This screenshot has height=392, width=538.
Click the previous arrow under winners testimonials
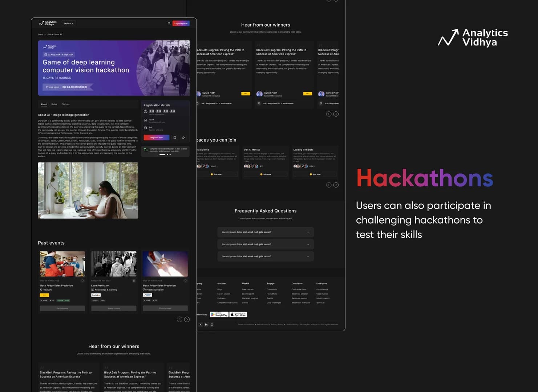pos(329,114)
